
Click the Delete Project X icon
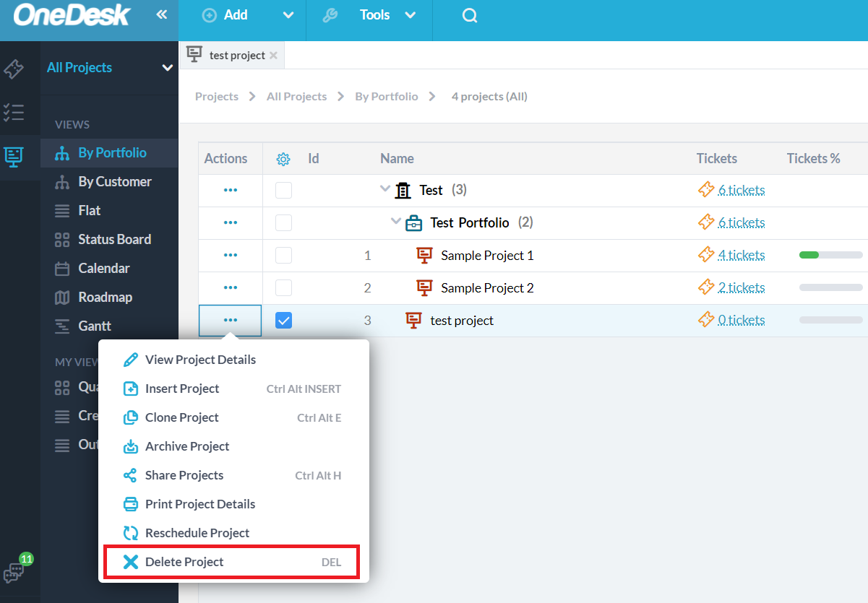click(131, 562)
